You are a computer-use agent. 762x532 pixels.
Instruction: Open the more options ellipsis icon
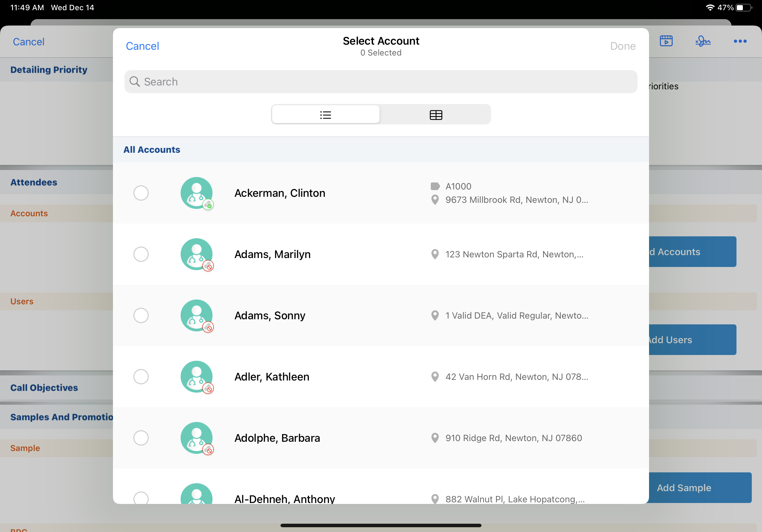tap(740, 41)
